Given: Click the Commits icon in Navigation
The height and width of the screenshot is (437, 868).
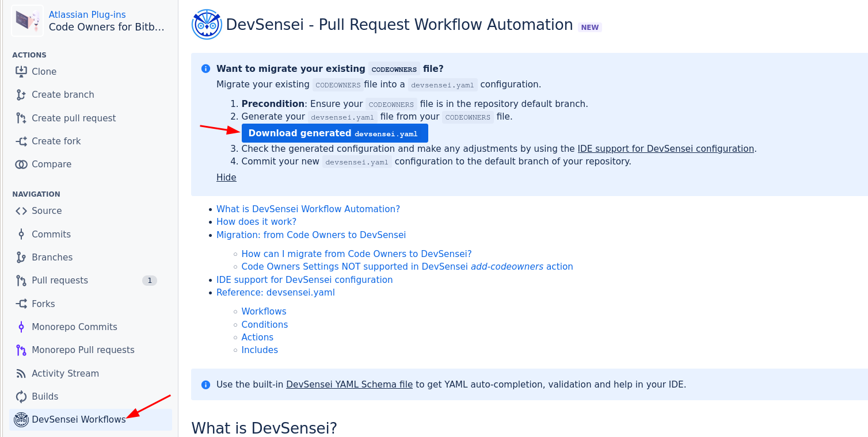Looking at the screenshot, I should tap(21, 234).
